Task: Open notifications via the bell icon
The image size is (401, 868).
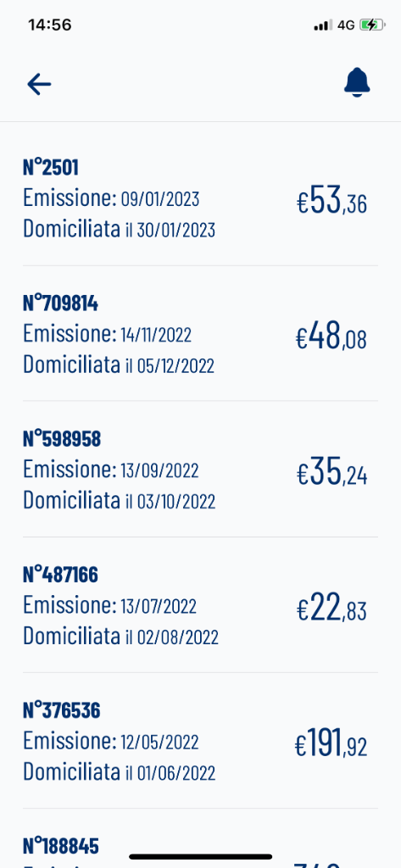Action: point(357,83)
